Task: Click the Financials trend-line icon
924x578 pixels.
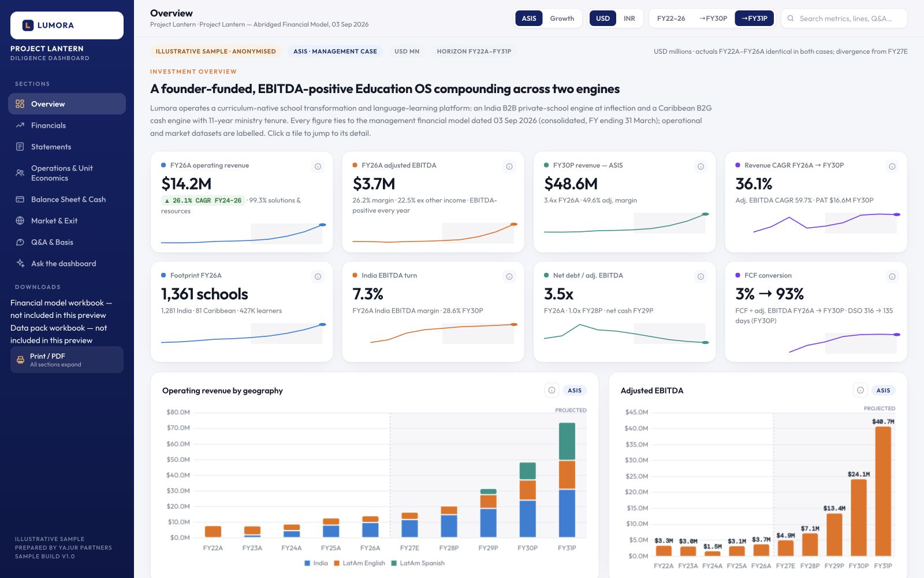Action: [x=20, y=125]
